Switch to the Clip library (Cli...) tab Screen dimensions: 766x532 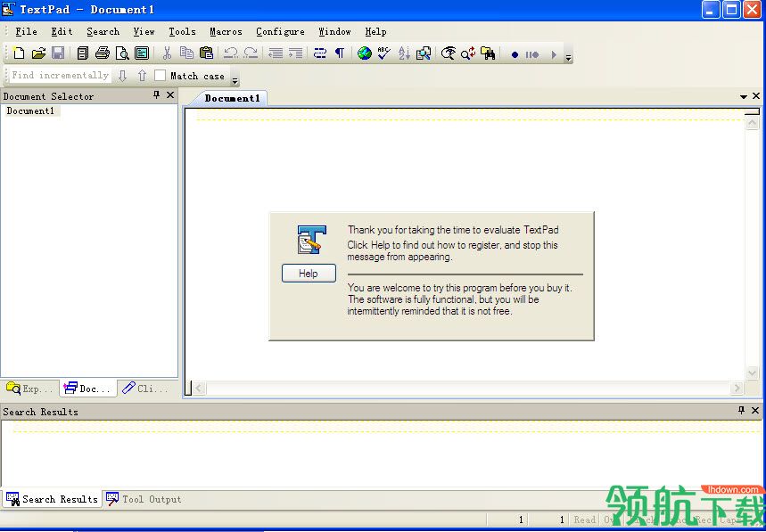(x=146, y=389)
